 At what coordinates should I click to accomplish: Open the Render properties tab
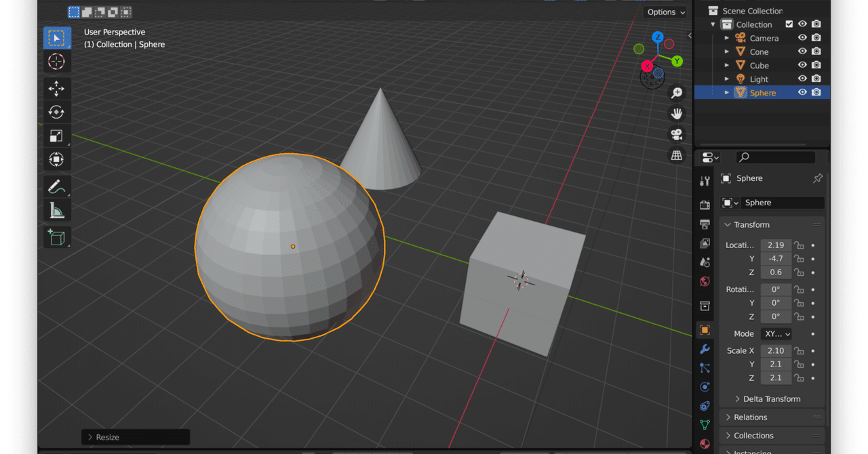tap(705, 205)
